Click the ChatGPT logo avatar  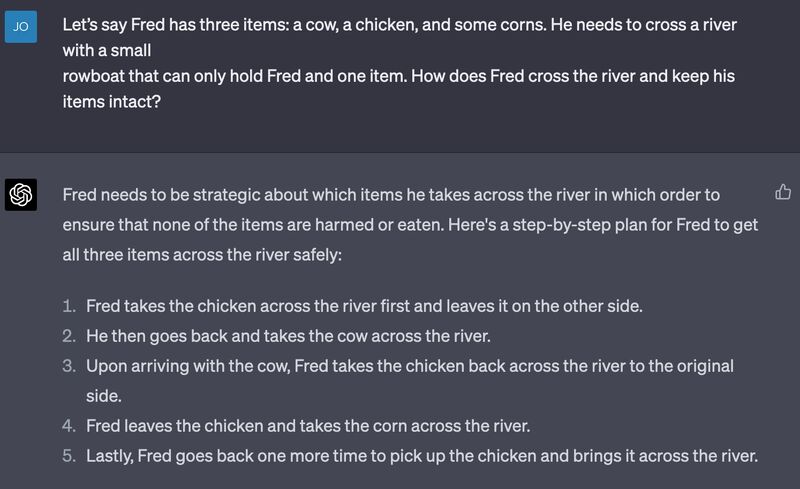(22, 194)
